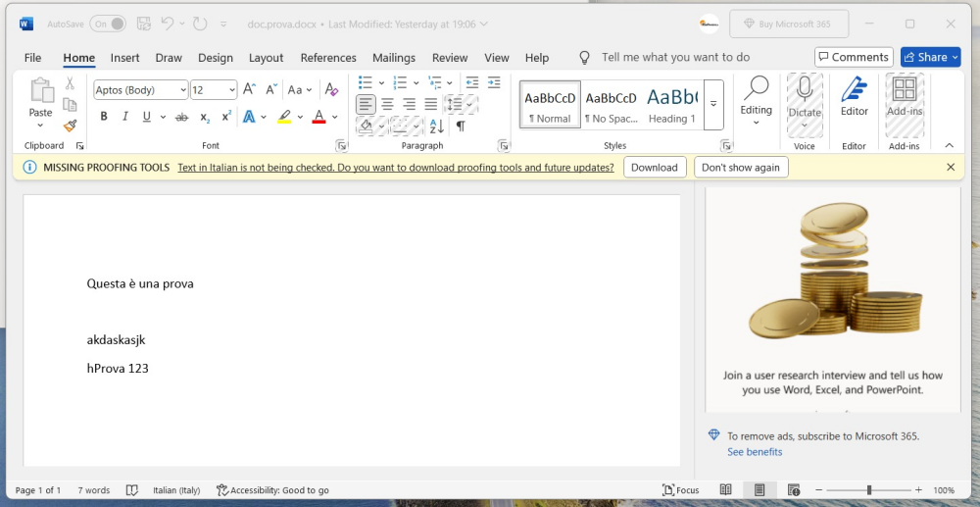Image resolution: width=980 pixels, height=507 pixels.
Task: Open the Add-ins grid icon
Action: 905,89
